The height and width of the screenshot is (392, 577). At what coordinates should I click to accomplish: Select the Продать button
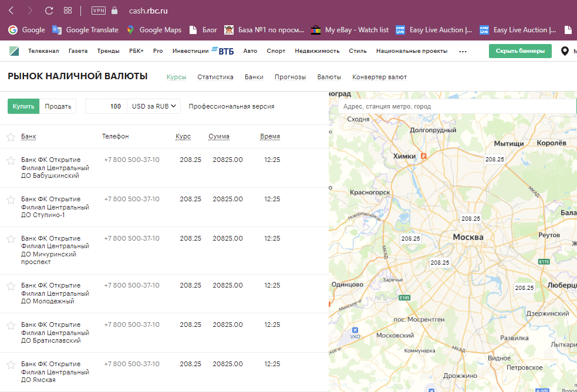(58, 106)
